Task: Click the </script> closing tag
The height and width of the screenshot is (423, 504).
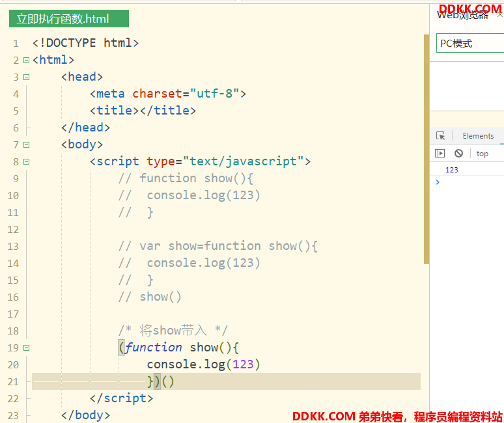Action: tap(122, 398)
